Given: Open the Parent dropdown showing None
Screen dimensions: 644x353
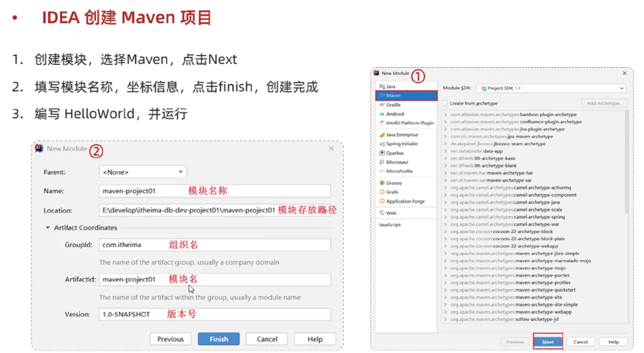Looking at the screenshot, I should tap(143, 172).
